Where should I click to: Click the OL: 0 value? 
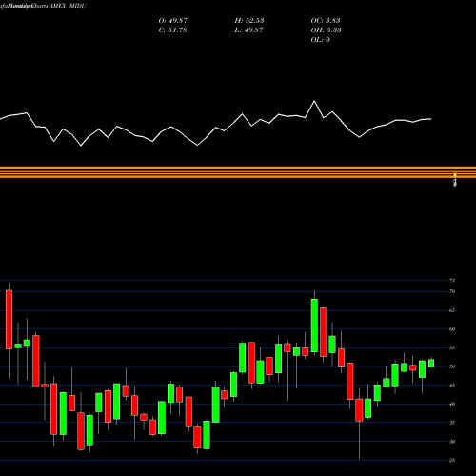click(x=321, y=40)
